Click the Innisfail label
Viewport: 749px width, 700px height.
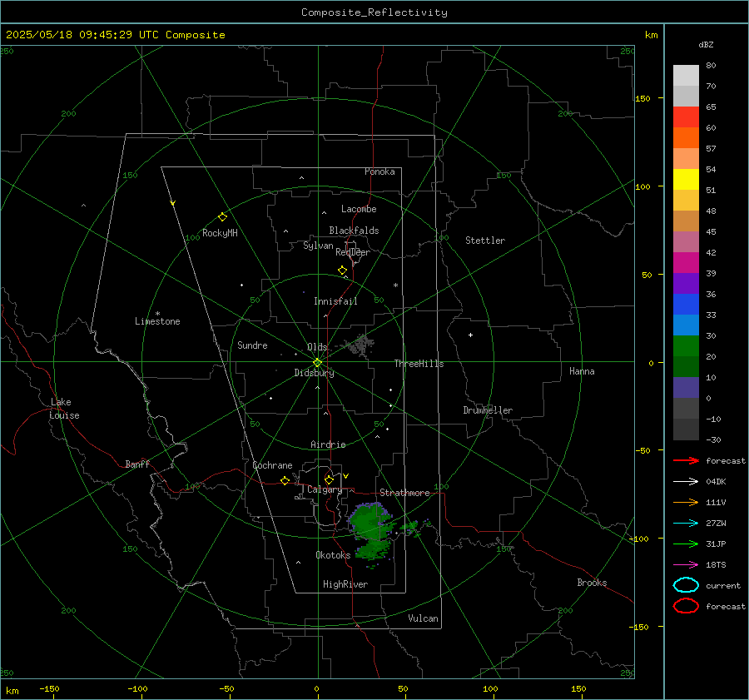point(335,301)
